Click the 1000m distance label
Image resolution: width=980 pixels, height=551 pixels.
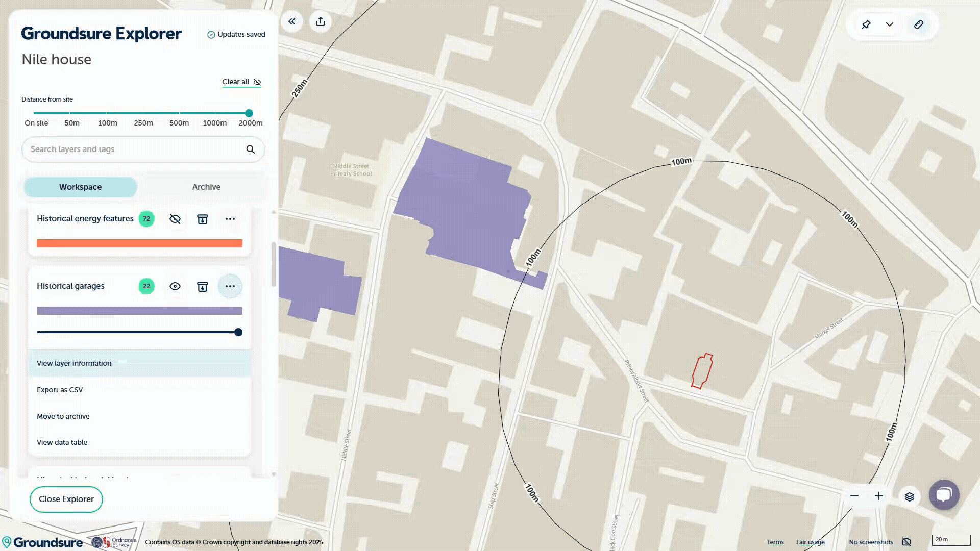point(214,123)
